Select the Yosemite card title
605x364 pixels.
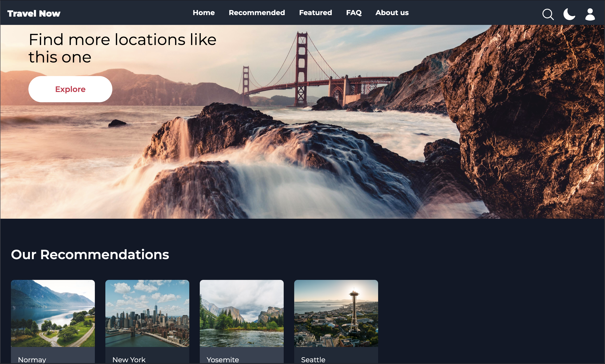point(223,360)
